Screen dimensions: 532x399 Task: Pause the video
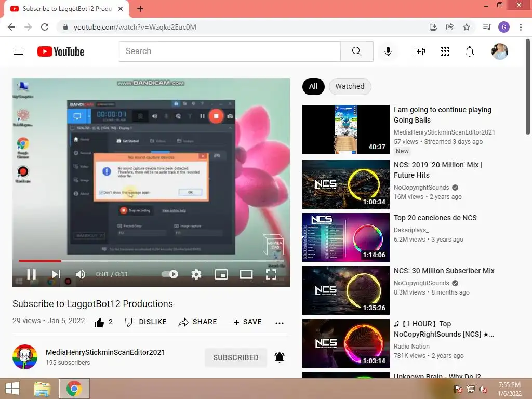click(x=32, y=274)
